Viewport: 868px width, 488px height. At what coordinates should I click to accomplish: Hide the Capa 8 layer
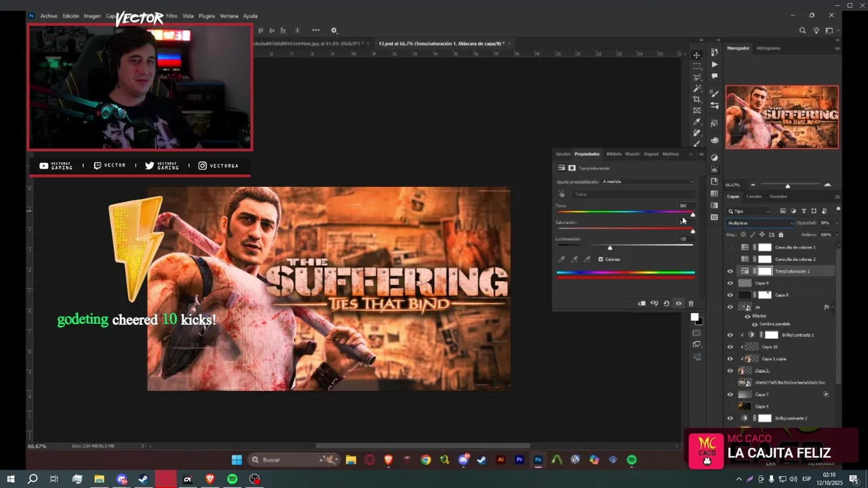(730, 295)
